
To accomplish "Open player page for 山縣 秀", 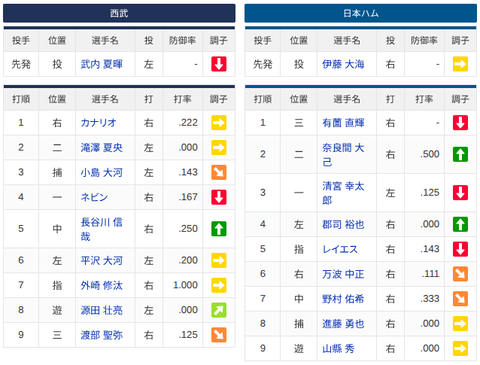I will (x=338, y=348).
